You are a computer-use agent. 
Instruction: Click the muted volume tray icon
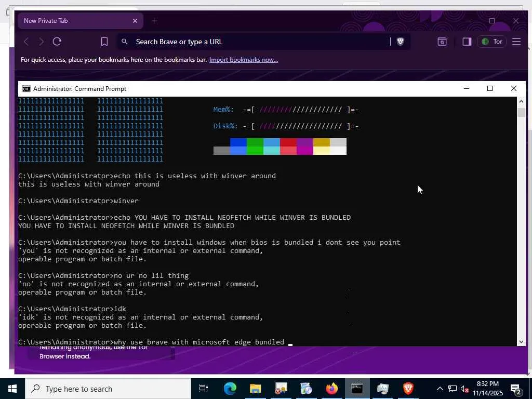click(464, 389)
